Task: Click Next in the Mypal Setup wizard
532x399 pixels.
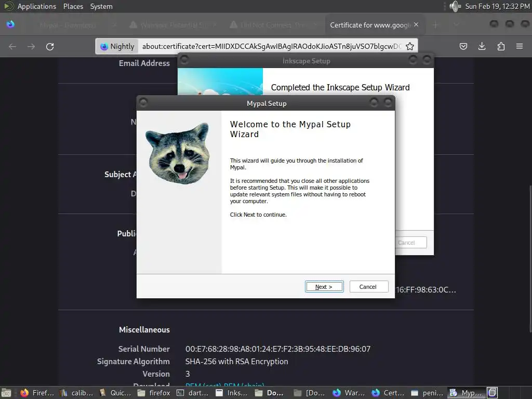Action: pyautogui.click(x=324, y=287)
